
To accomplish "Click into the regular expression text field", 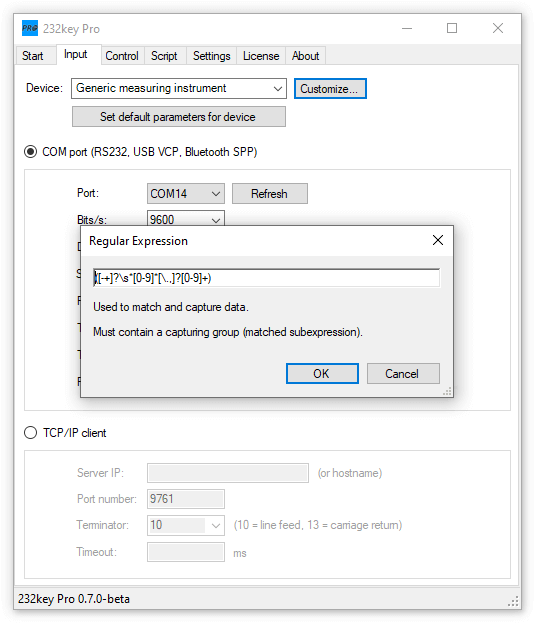I will point(267,278).
